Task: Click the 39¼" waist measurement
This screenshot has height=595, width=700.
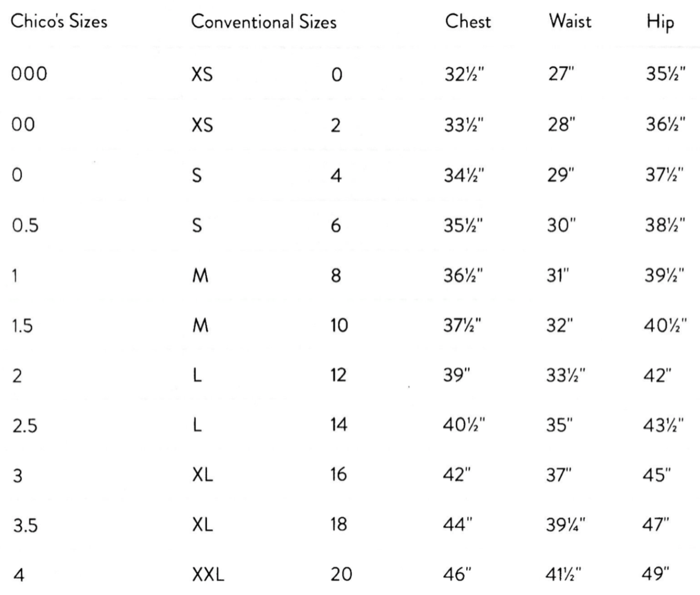Action: [x=565, y=524]
